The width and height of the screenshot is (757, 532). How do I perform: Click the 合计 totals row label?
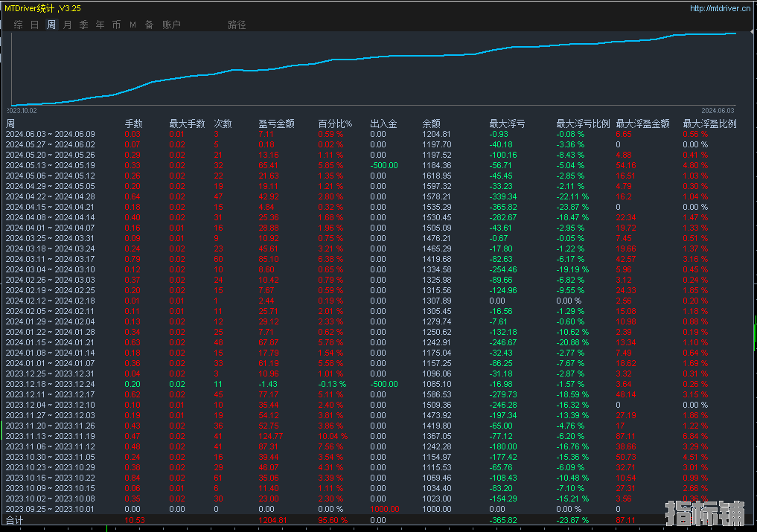click(x=15, y=521)
